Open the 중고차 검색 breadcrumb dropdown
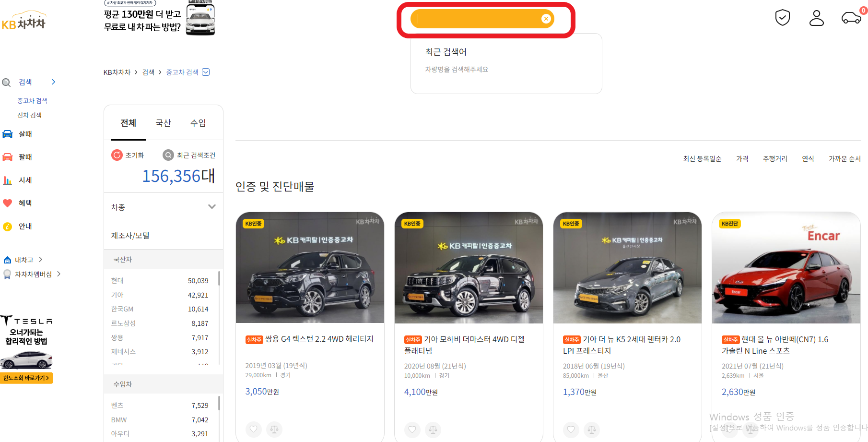The height and width of the screenshot is (442, 868). 206,72
